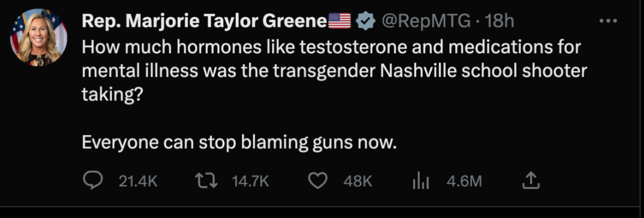The height and width of the screenshot is (218, 644).
Task: Click the 4.6M views count
Action: [464, 181]
